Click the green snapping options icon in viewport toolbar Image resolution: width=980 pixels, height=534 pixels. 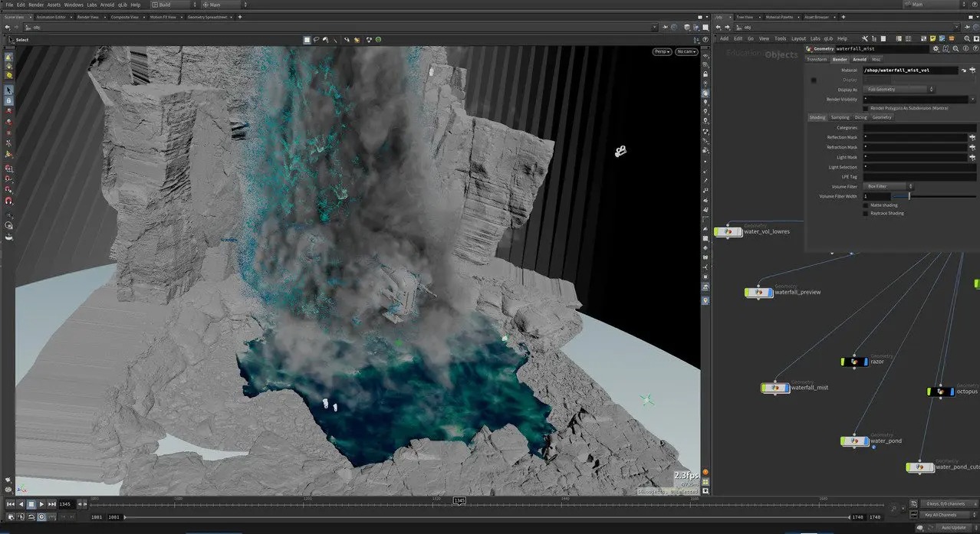[x=378, y=40]
